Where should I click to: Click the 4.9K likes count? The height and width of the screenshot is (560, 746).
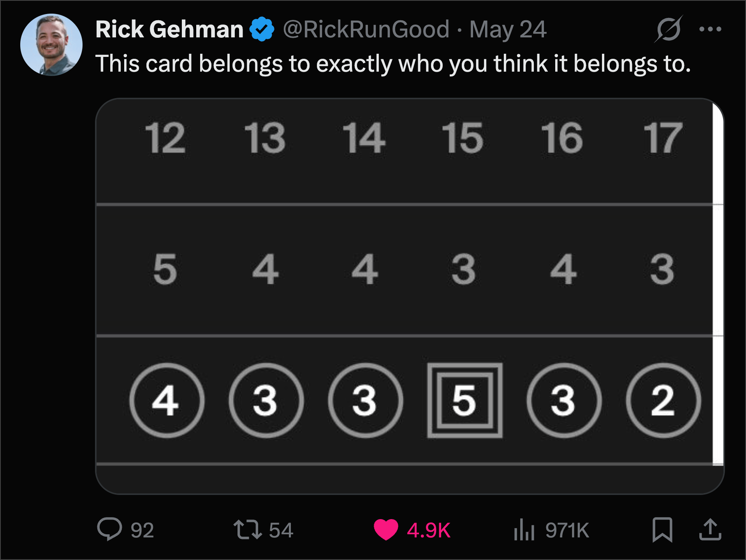428,530
